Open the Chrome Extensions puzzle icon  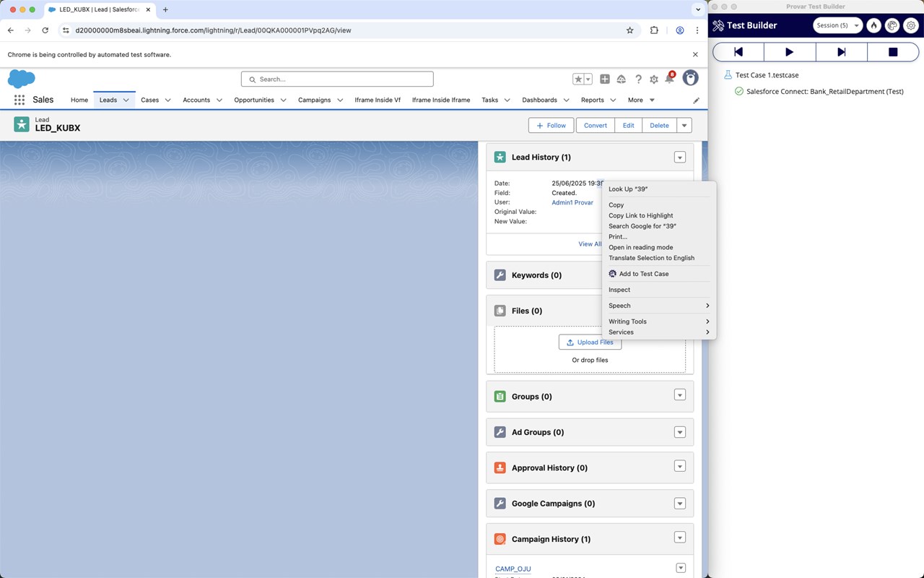click(654, 30)
